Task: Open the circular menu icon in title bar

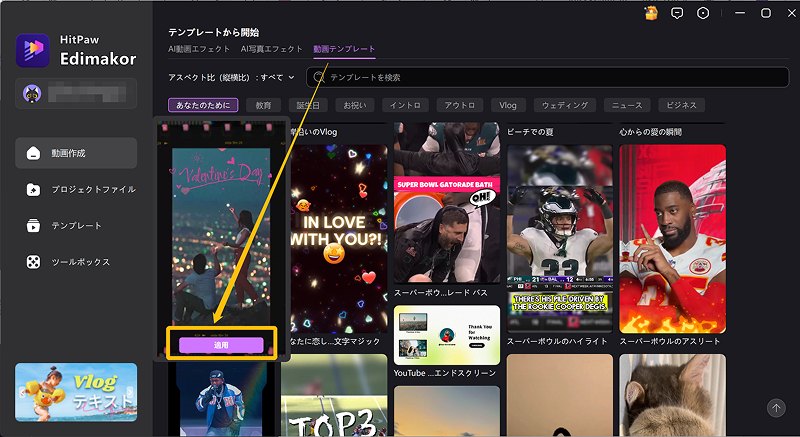Action: [703, 14]
